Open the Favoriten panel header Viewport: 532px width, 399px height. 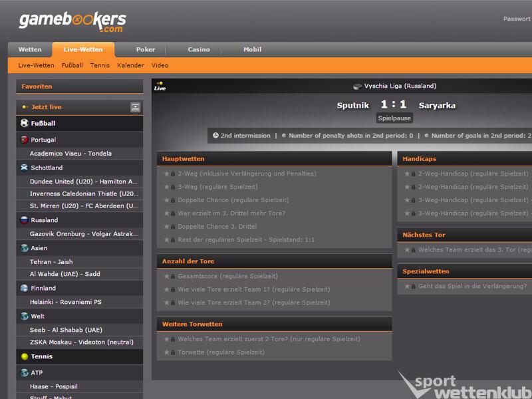79,86
